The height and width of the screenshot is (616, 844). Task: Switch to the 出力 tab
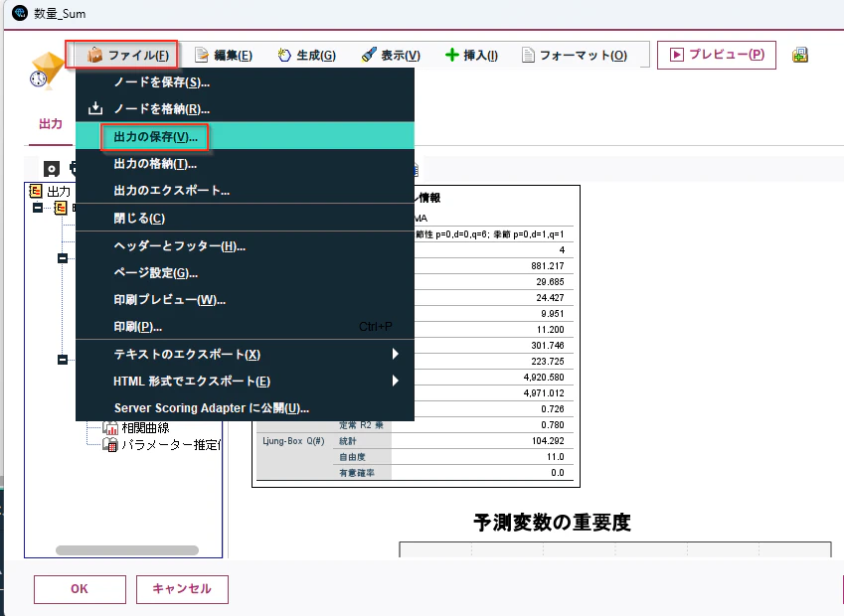(x=51, y=124)
